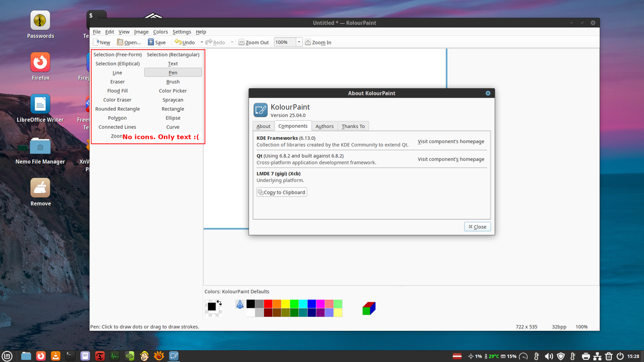Select the Brush tool
Image resolution: width=644 pixels, height=362 pixels.
pyautogui.click(x=173, y=81)
